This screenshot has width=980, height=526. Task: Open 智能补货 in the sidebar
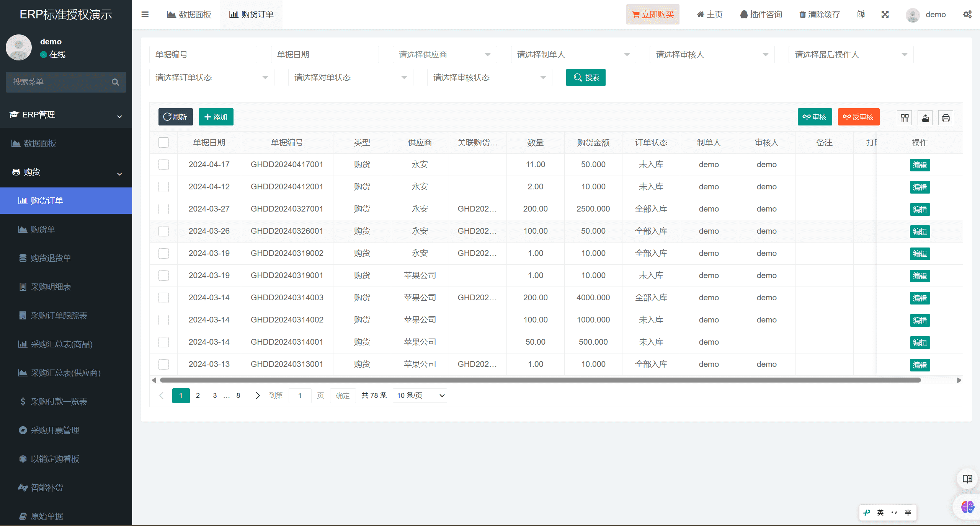tap(66, 488)
